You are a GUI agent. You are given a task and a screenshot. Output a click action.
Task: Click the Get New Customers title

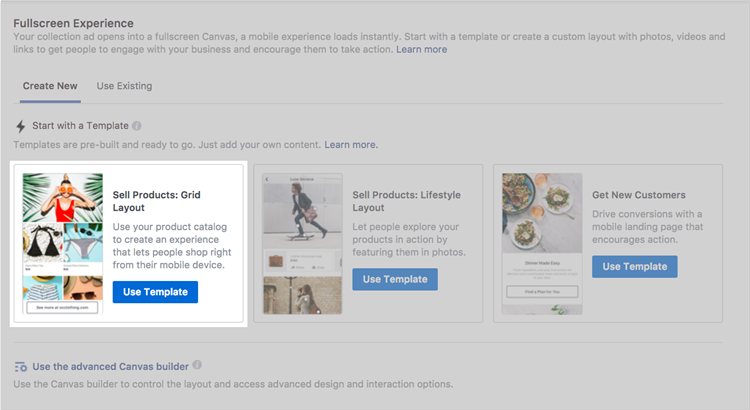[639, 195]
